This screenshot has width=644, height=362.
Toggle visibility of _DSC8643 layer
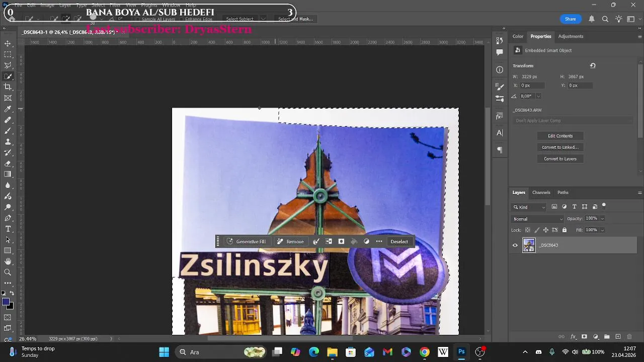515,245
